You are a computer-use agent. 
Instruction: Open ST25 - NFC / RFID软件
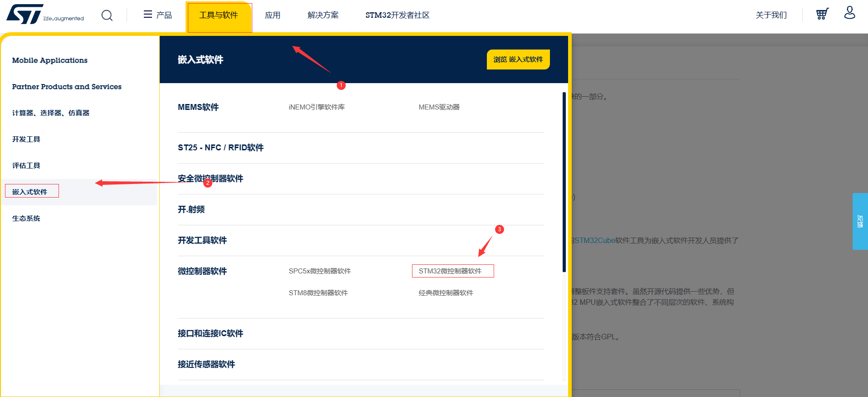pyautogui.click(x=221, y=148)
